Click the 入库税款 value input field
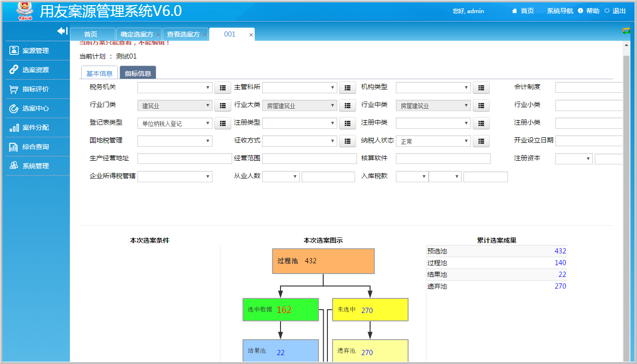 pos(485,177)
